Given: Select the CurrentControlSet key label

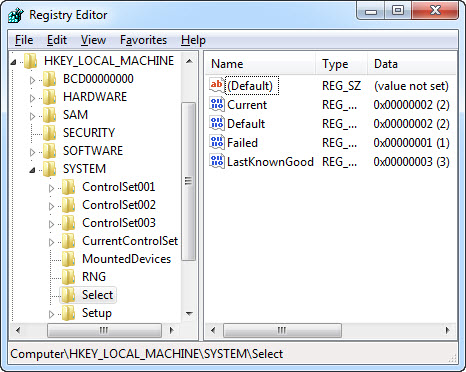Looking at the screenshot, I should pyautogui.click(x=130, y=241).
